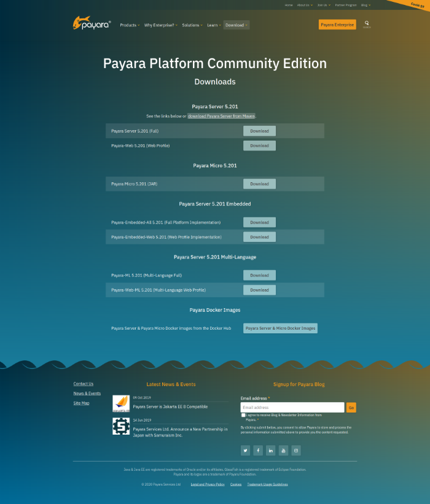Download Payara-Embedded-Web 5.201

point(259,237)
